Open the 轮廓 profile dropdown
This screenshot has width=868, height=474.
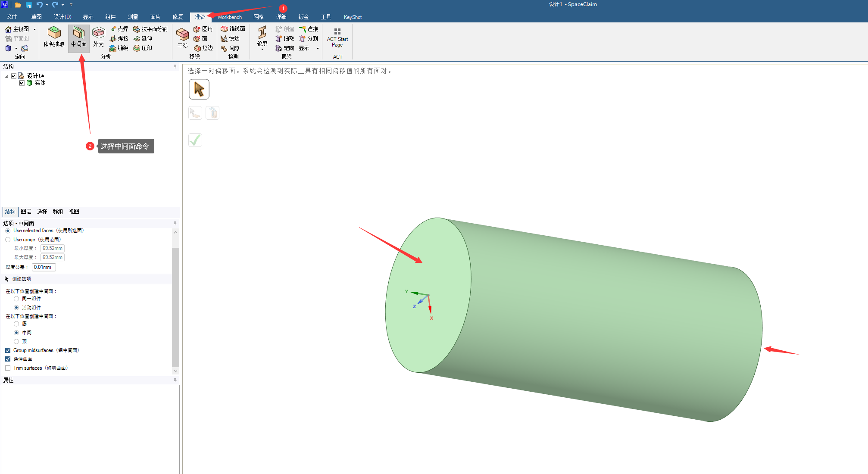tap(262, 49)
